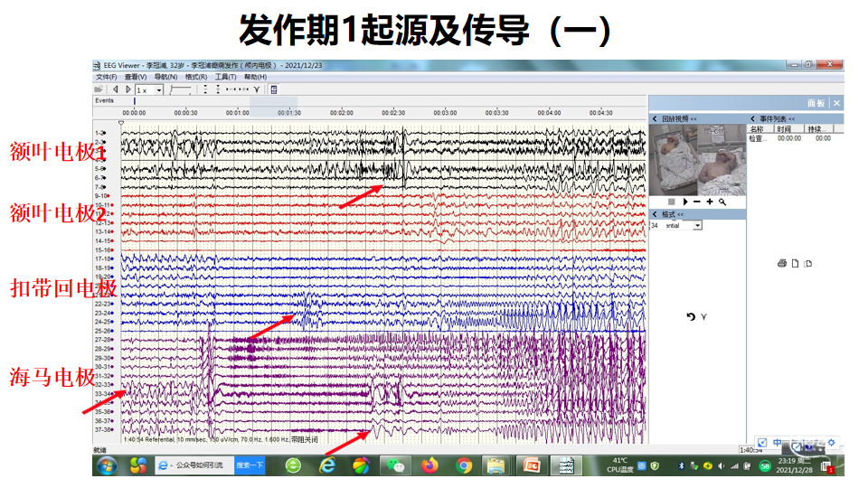Open File Explorer from taskbar
868x488 pixels.
pos(496,466)
